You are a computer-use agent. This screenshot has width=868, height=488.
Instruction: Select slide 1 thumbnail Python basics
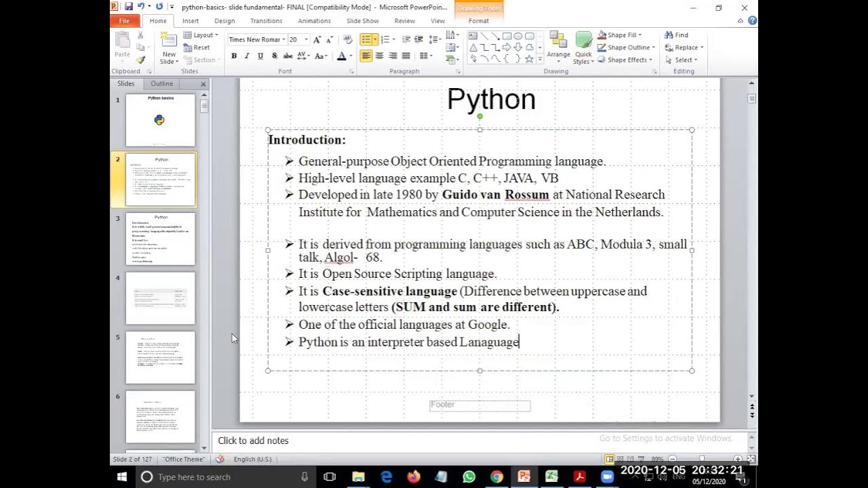coord(161,120)
